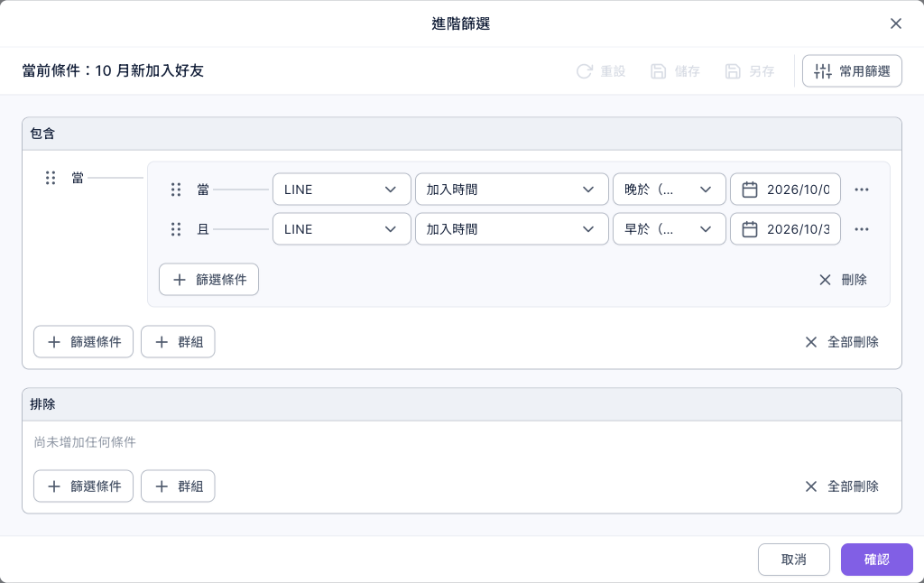Open more options for 早於 row
This screenshot has width=924, height=583.
point(862,229)
